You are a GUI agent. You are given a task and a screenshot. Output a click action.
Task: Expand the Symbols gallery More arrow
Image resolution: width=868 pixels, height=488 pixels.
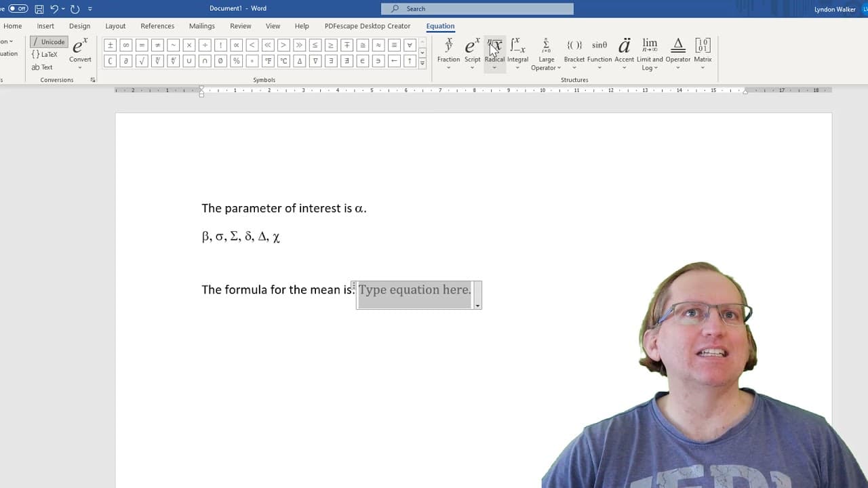(422, 62)
